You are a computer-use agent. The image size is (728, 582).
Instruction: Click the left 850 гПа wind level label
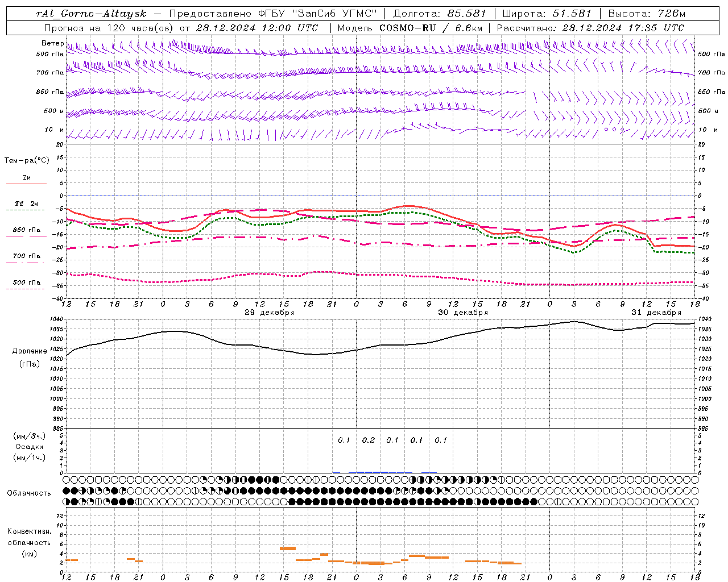coord(50,92)
